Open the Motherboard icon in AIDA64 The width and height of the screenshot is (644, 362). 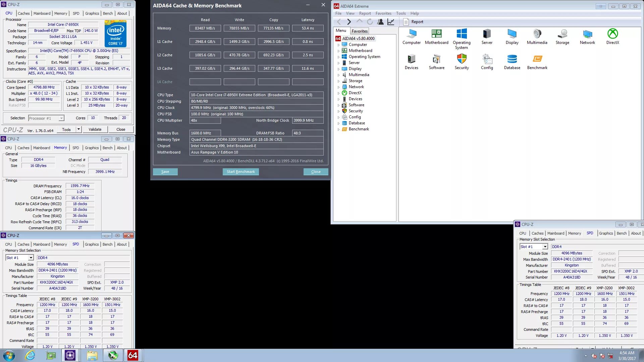436,37
